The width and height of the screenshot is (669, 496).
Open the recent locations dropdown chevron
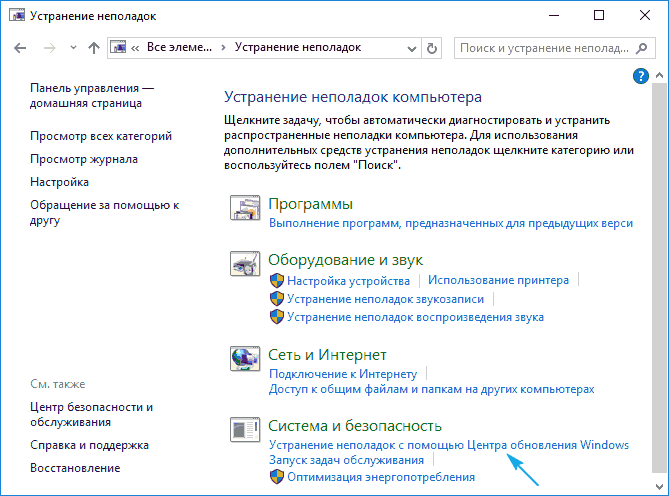click(x=70, y=48)
